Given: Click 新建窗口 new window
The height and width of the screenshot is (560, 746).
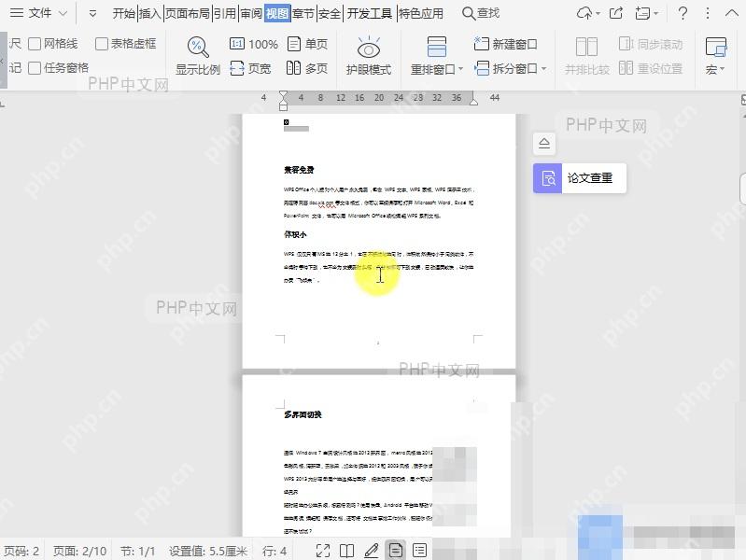Looking at the screenshot, I should pyautogui.click(x=506, y=44).
